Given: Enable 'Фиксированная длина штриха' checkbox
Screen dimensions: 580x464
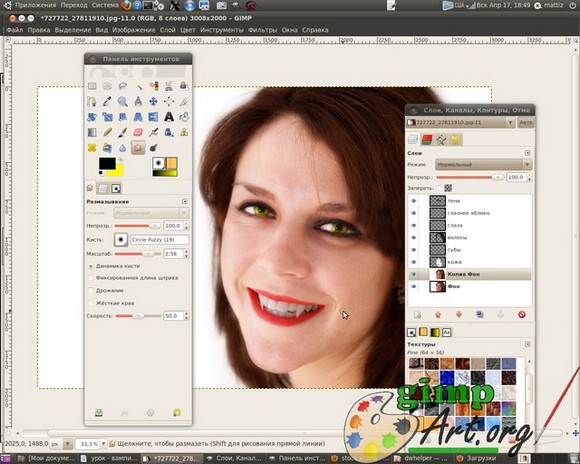Looking at the screenshot, I should coord(91,278).
